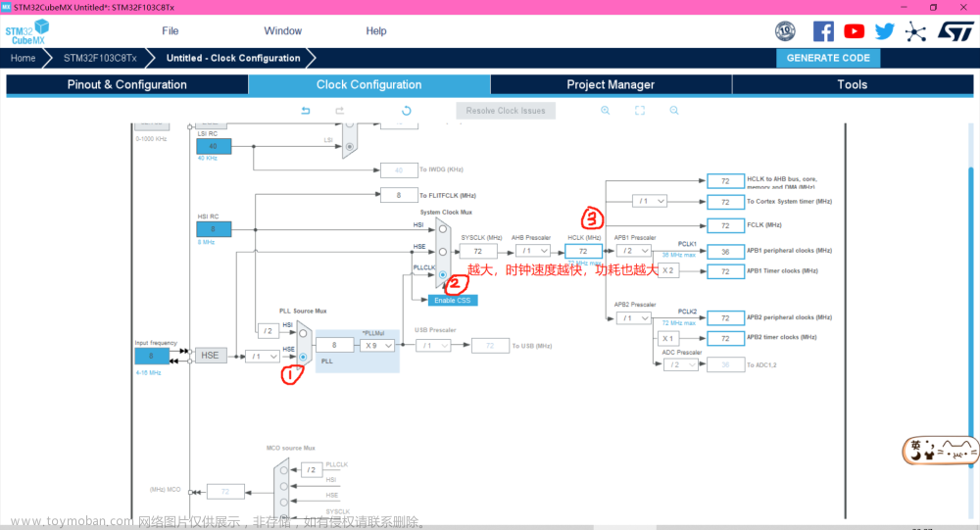
Task: Select PLLCLK in System Clock Mux
Action: [443, 275]
